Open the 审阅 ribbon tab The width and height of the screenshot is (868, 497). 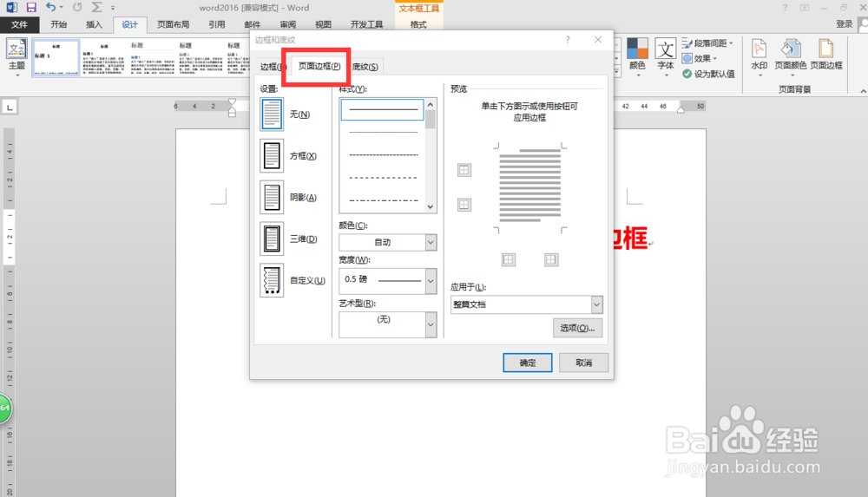pos(288,24)
